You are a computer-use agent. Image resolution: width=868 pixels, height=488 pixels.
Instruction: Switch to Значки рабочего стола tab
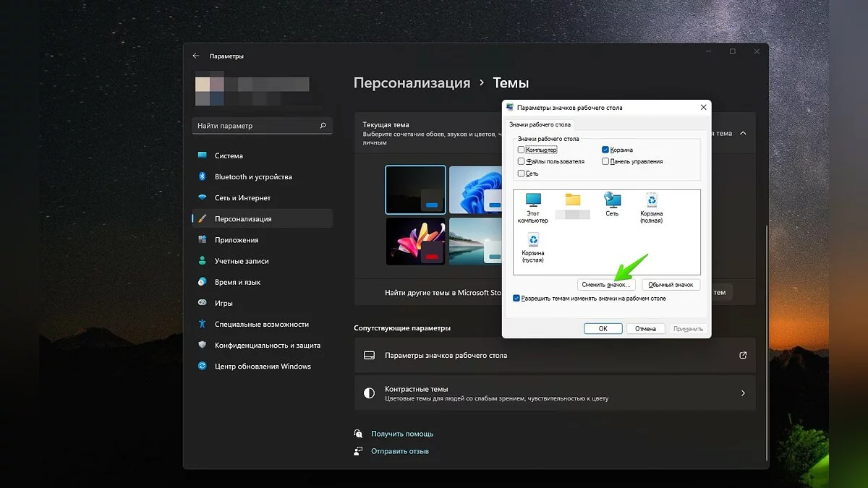540,124
